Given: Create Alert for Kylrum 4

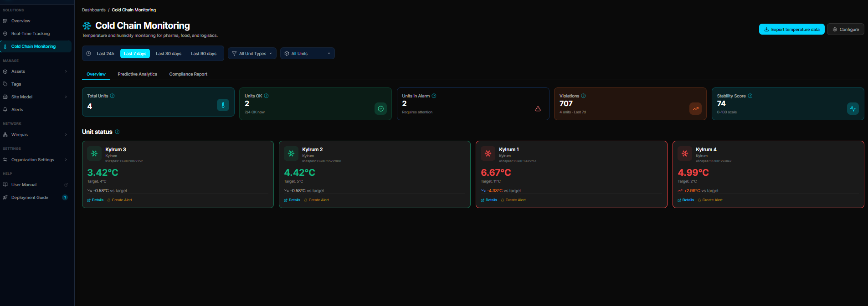Looking at the screenshot, I should (x=710, y=200).
